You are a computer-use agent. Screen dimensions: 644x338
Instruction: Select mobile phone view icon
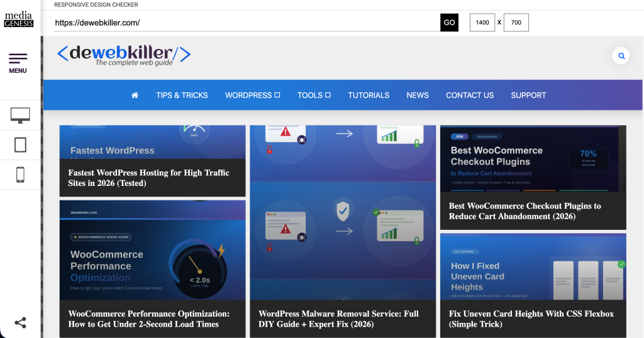tap(20, 175)
